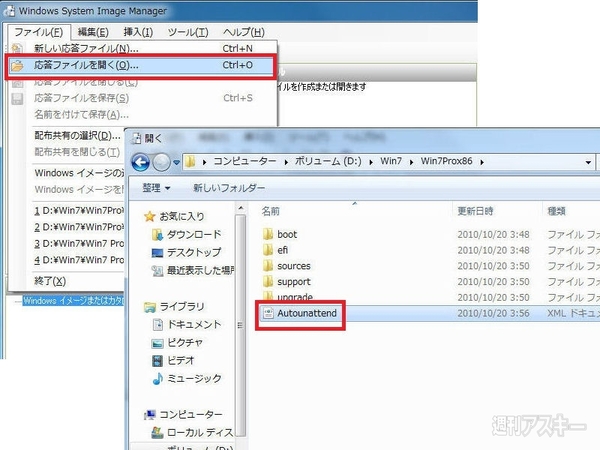
Task: Select the Autounattend XML file icon
Action: 268,313
